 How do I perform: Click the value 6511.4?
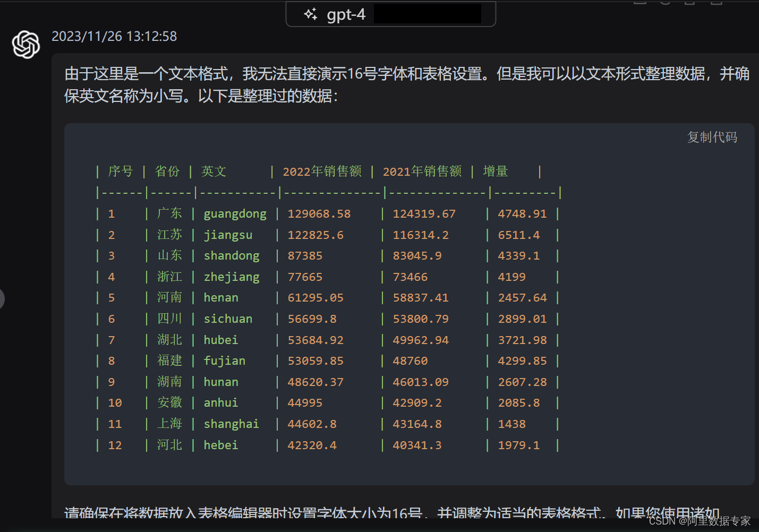coord(519,235)
